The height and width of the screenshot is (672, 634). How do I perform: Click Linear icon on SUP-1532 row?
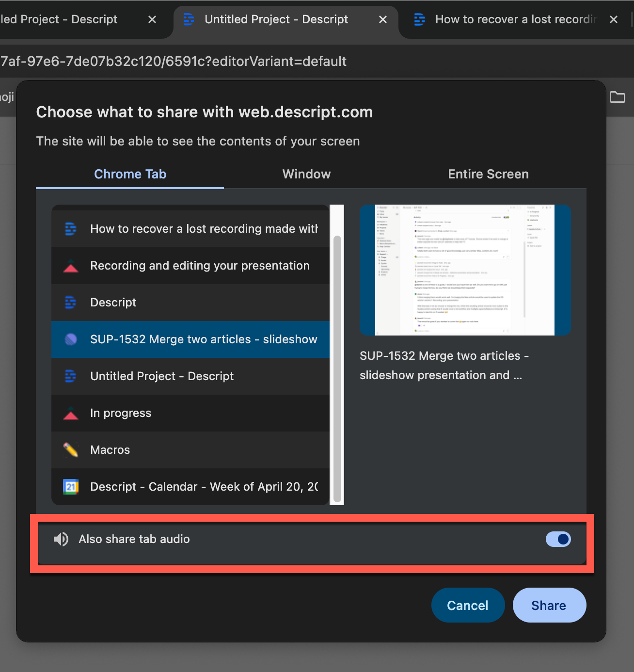(71, 339)
